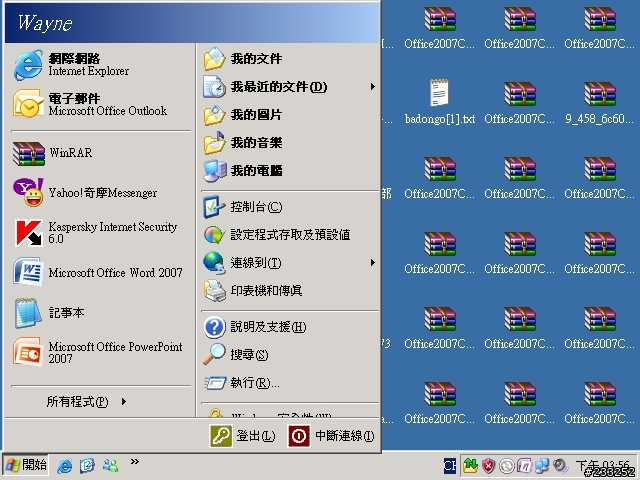
Task: Click Quick Launch icon between IE and Messenger
Action: 87,465
